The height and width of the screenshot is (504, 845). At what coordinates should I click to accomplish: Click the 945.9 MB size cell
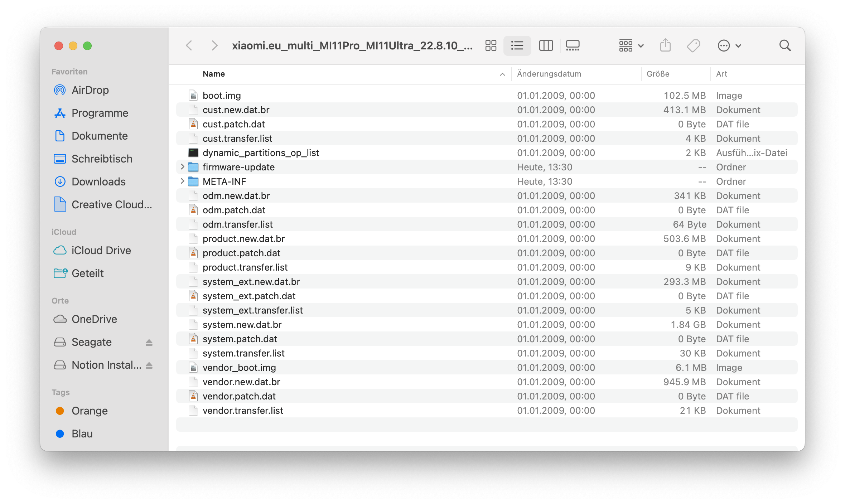pos(684,382)
